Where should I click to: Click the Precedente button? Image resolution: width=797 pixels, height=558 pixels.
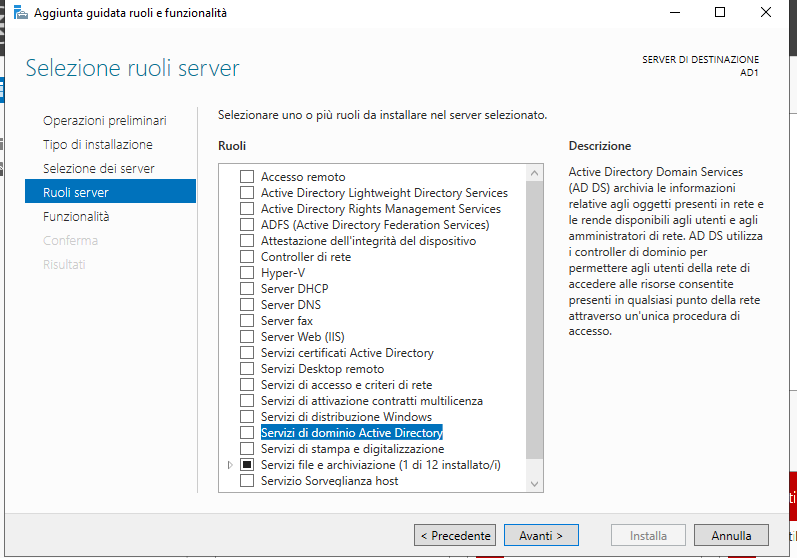[x=455, y=535]
